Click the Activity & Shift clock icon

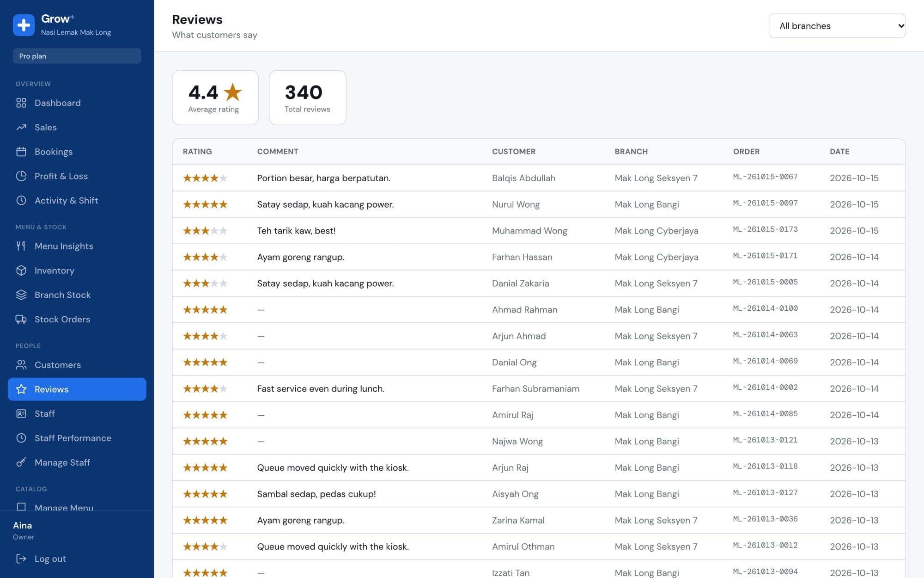tap(21, 200)
